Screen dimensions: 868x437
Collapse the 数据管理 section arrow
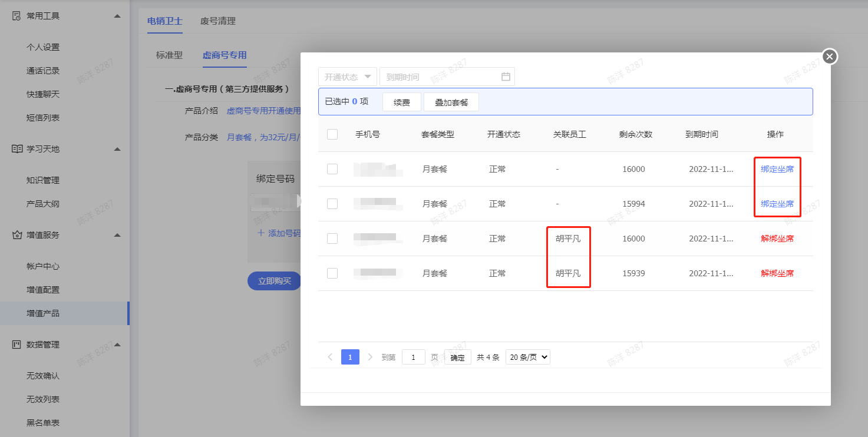(117, 345)
